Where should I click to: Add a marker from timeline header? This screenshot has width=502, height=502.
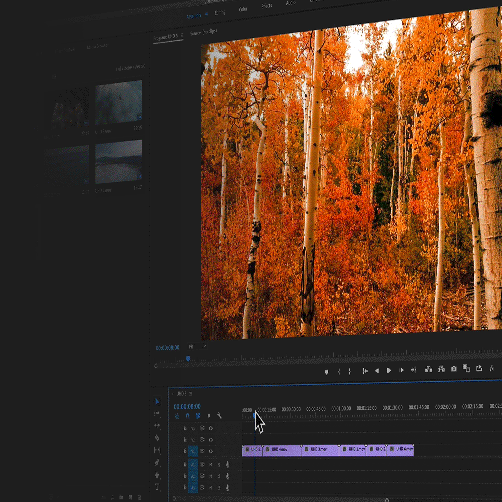pos(209,416)
